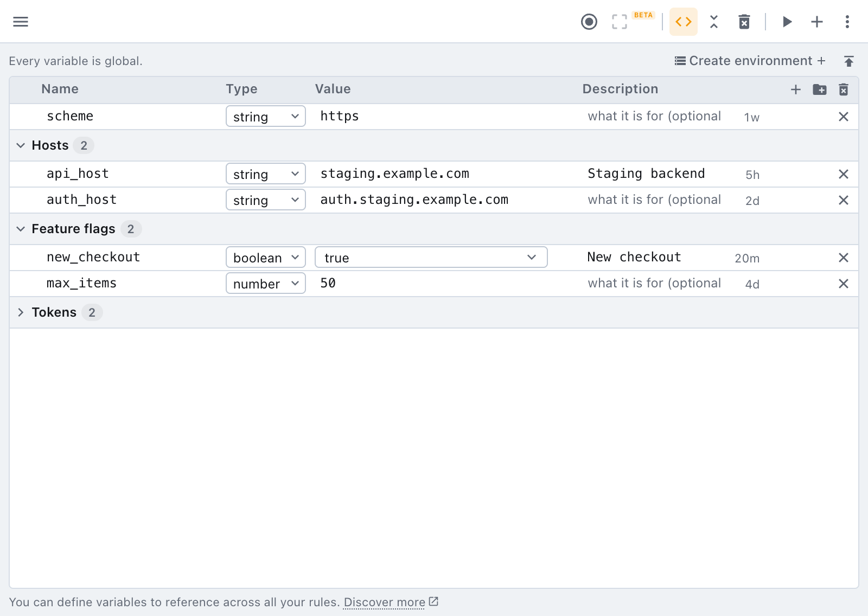Expand the Tokens group
868x616 pixels.
pyautogui.click(x=21, y=312)
